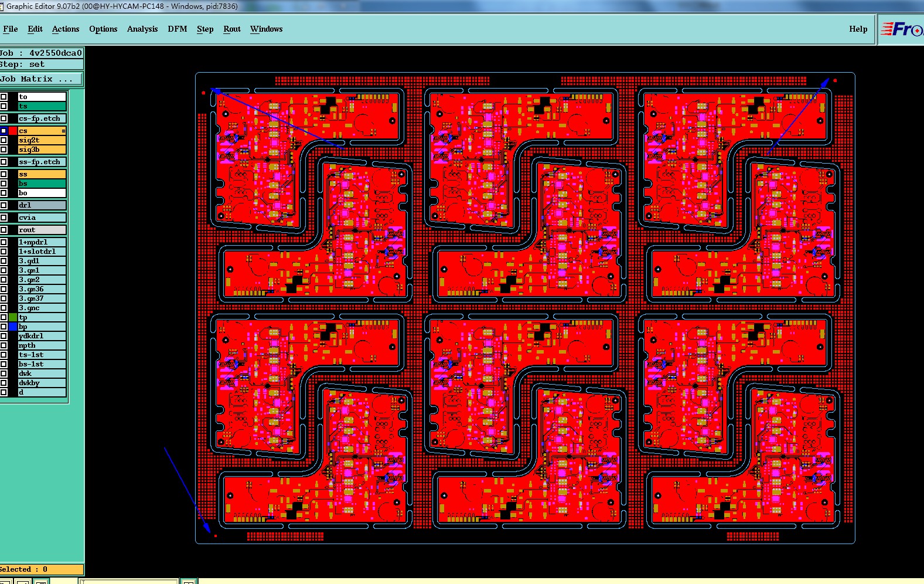Click the Step: set field
Viewport: 924px width, 584px height.
[42, 64]
